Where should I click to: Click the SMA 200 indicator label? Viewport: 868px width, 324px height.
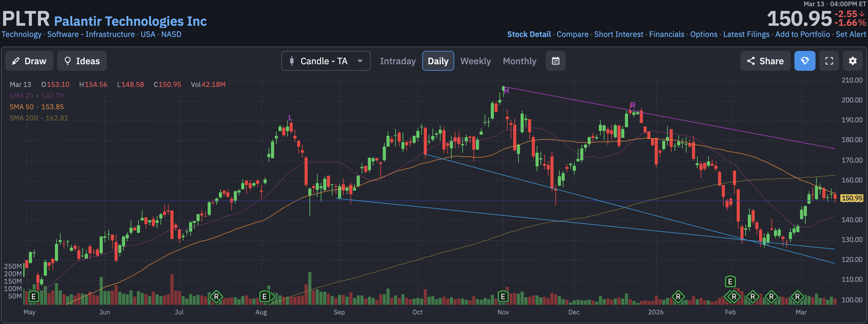[24, 118]
